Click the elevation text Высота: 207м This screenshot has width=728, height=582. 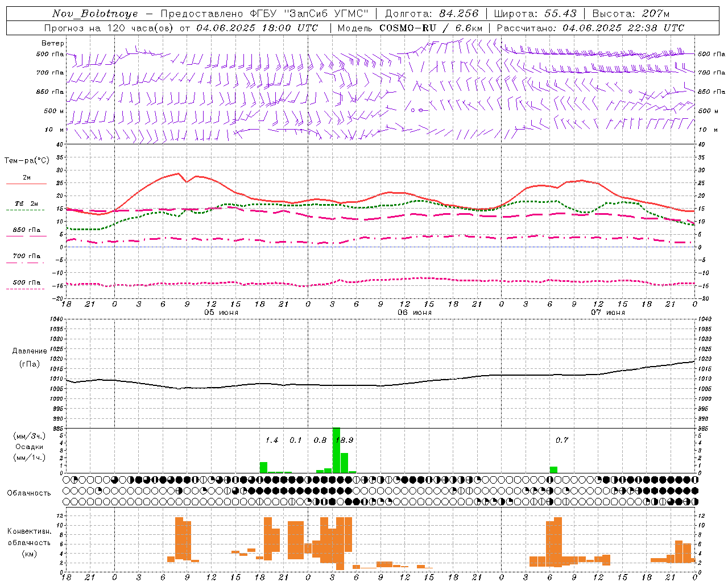631,14
